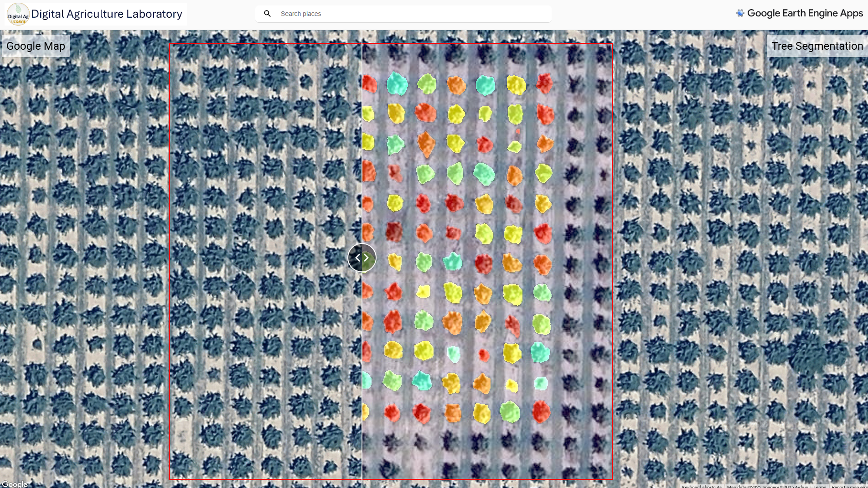Click the circular swipe handle between map views
This screenshot has height=488, width=868.
pyautogui.click(x=362, y=258)
